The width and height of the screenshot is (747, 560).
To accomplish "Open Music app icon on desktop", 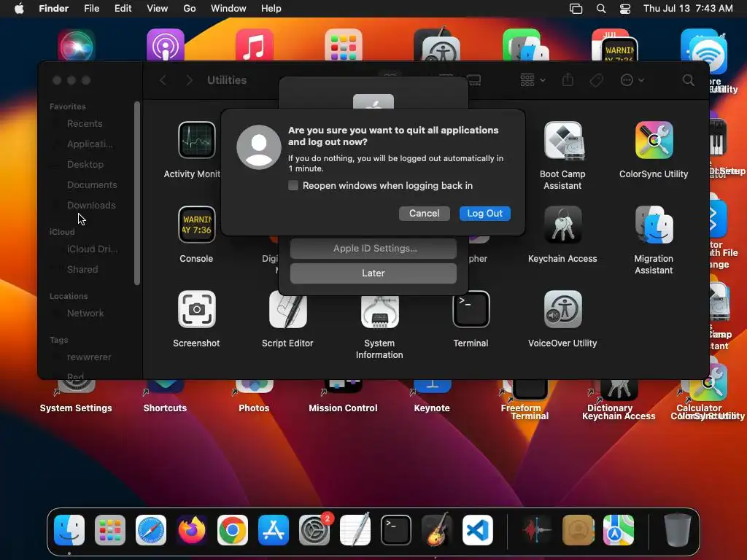I will (255, 44).
